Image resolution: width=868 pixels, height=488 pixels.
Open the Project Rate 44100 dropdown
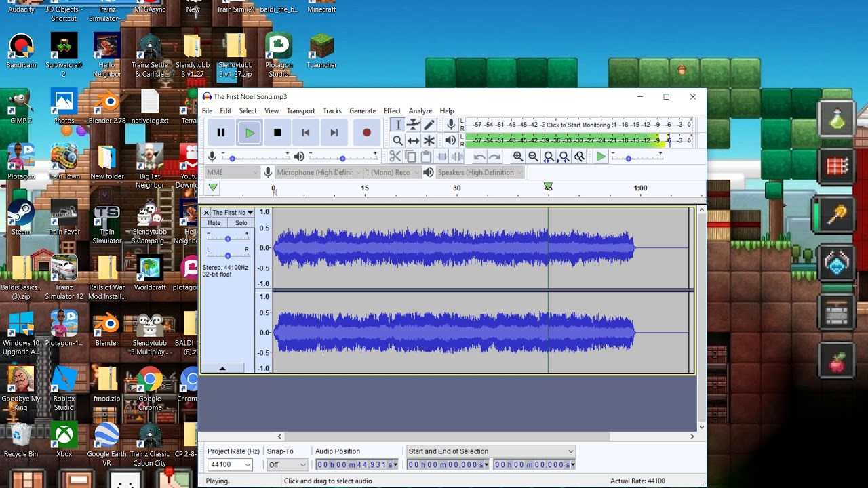coord(230,464)
